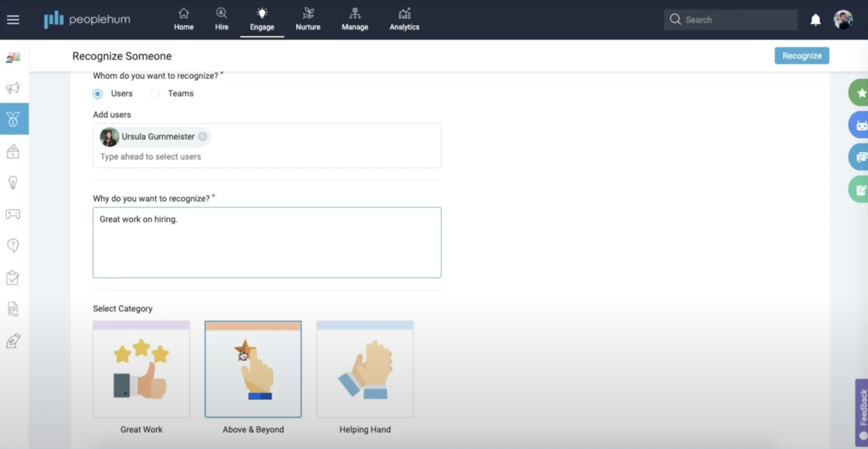The image size is (868, 449).
Task: Go to the Engage tab
Action: (262, 19)
